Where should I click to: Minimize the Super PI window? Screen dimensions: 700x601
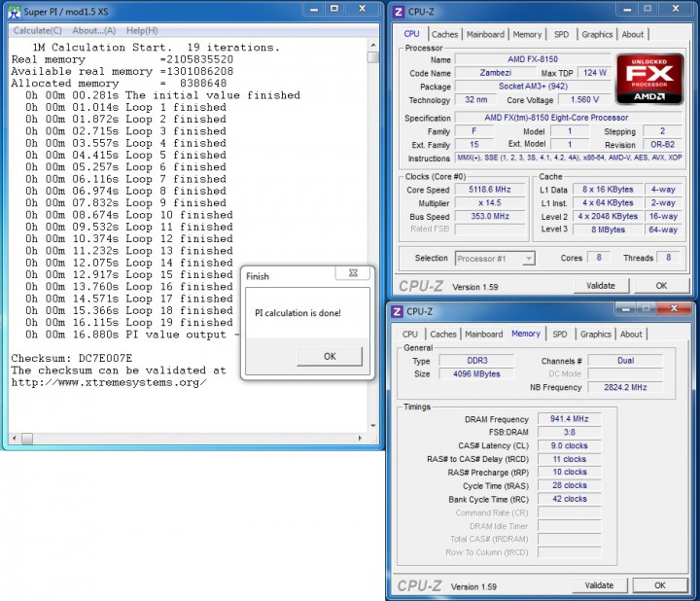(x=314, y=10)
